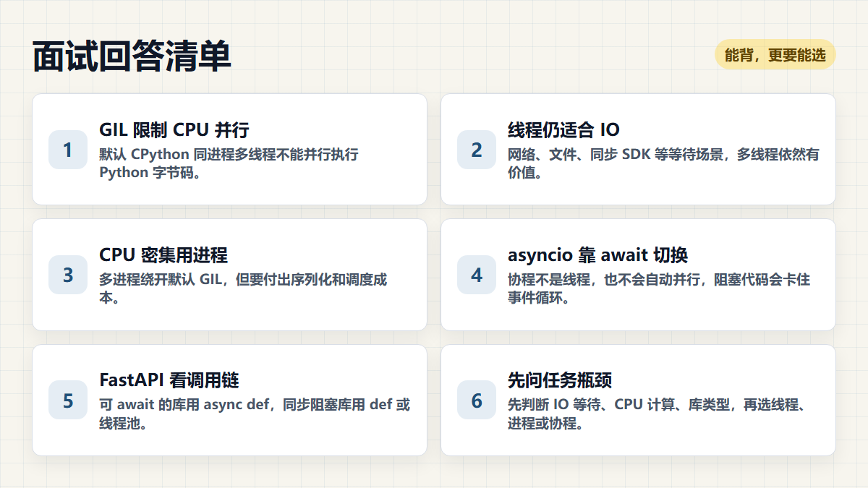Click heading '线程仍适合 IO'

pos(563,130)
